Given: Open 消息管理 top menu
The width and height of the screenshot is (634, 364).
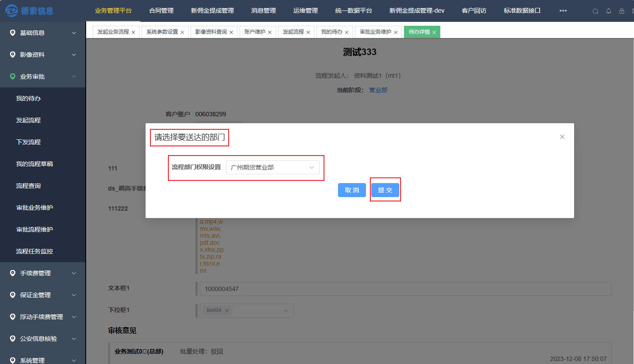Looking at the screenshot, I should (264, 10).
